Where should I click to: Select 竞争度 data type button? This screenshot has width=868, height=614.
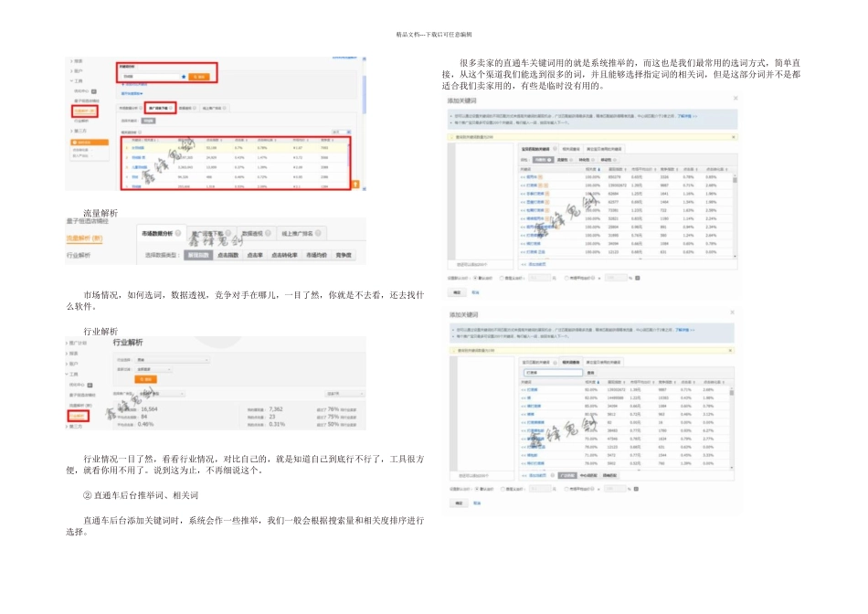(344, 255)
